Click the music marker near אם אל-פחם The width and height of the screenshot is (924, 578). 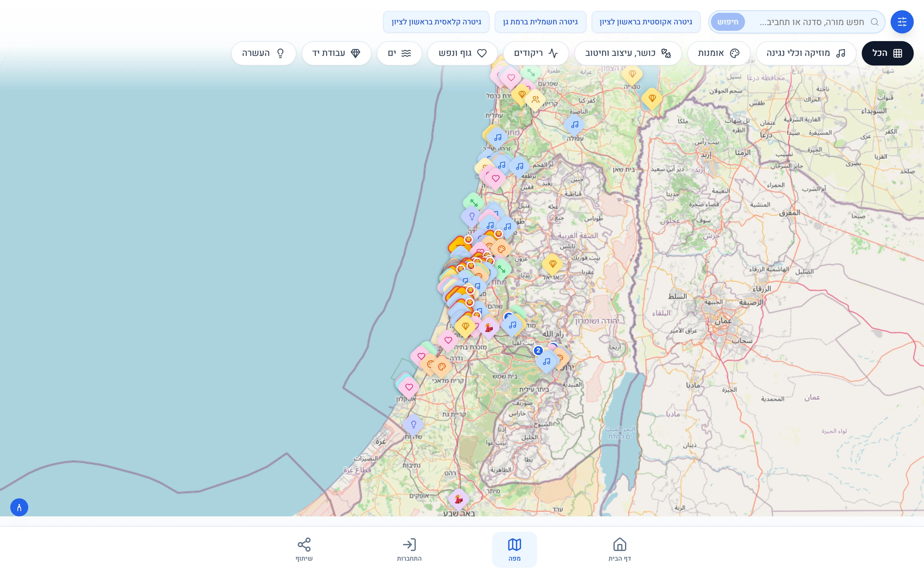(x=519, y=166)
